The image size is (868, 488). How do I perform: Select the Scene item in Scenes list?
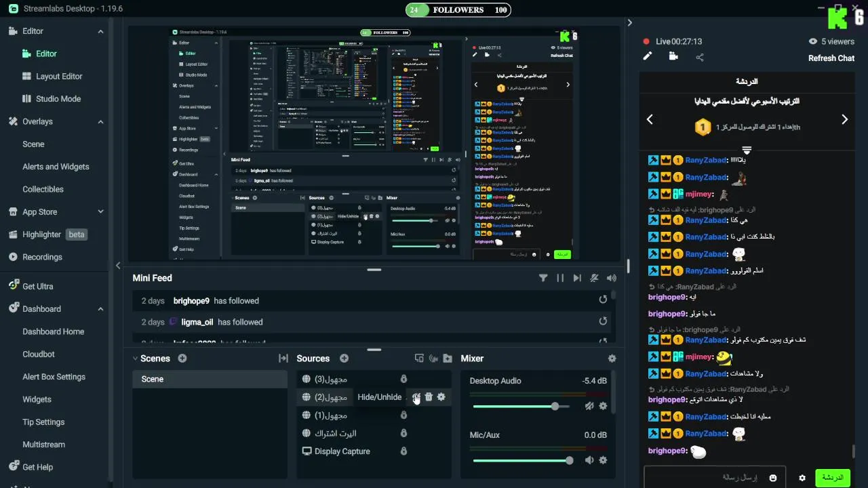pos(210,379)
